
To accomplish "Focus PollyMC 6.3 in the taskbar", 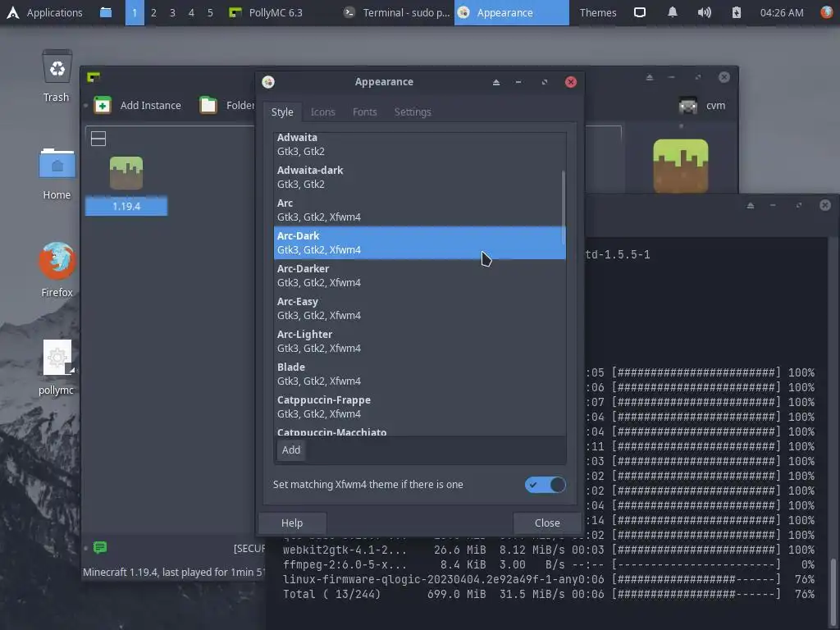I will tap(265, 12).
